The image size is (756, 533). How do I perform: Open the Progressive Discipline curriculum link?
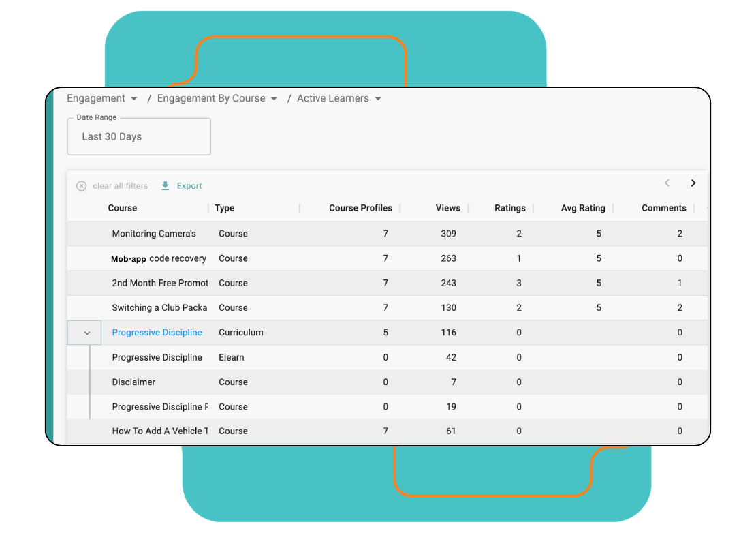click(x=157, y=333)
